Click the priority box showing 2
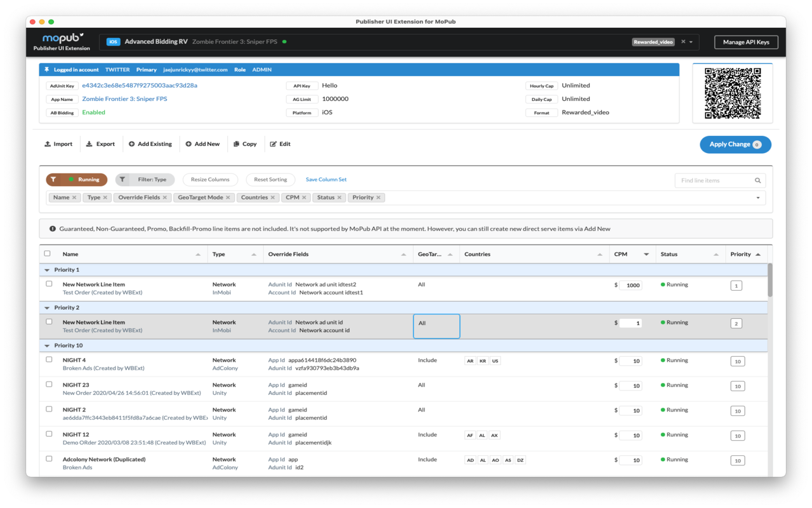Image resolution: width=812 pixels, height=508 pixels. (x=736, y=324)
